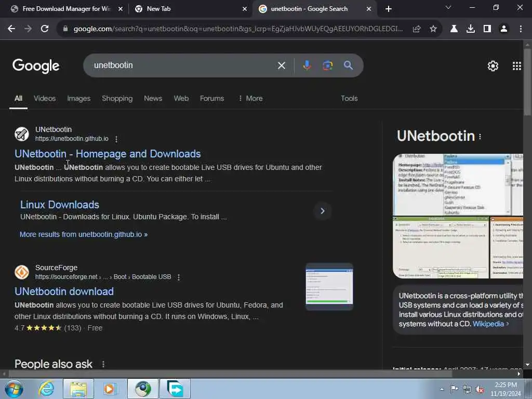Image resolution: width=532 pixels, height=399 pixels.
Task: Click the UNetbootin site favicon
Action: 22,134
